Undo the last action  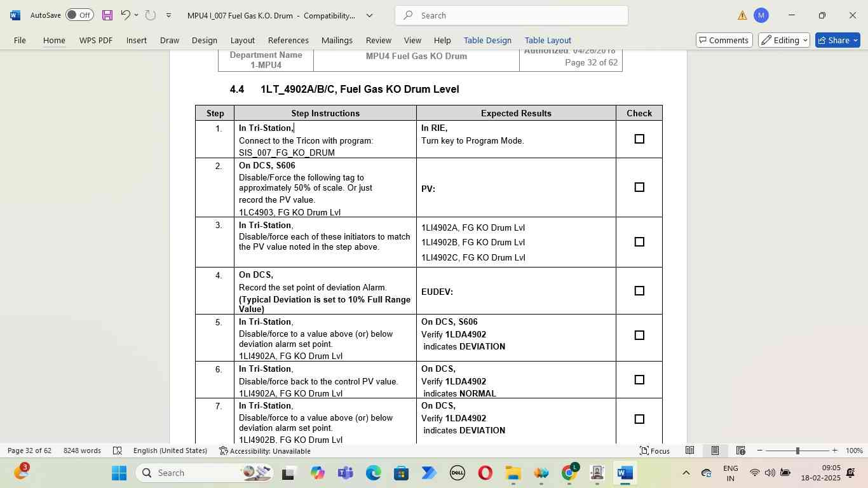125,15
